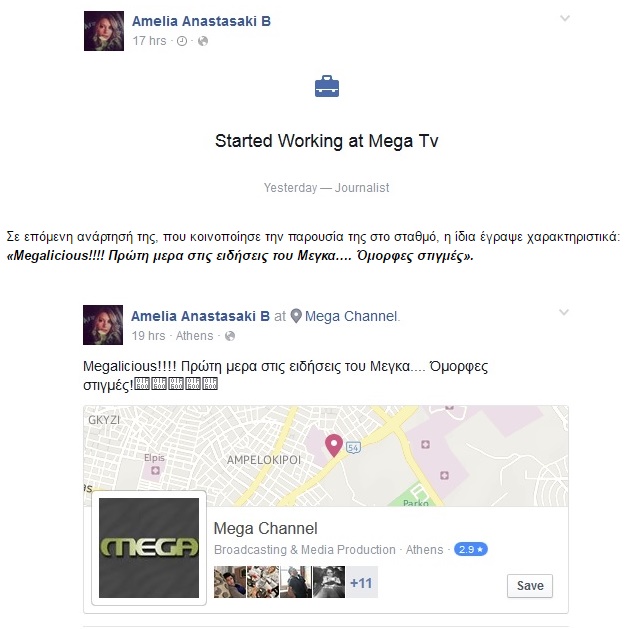The height and width of the screenshot is (629, 627).
Task: Open Mega Channel page title in card
Action: (266, 528)
